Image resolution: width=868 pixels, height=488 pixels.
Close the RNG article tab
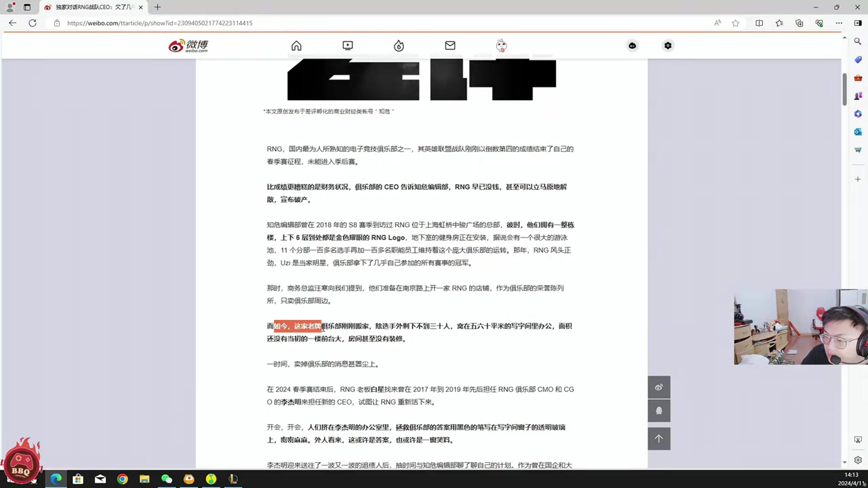[x=141, y=7]
